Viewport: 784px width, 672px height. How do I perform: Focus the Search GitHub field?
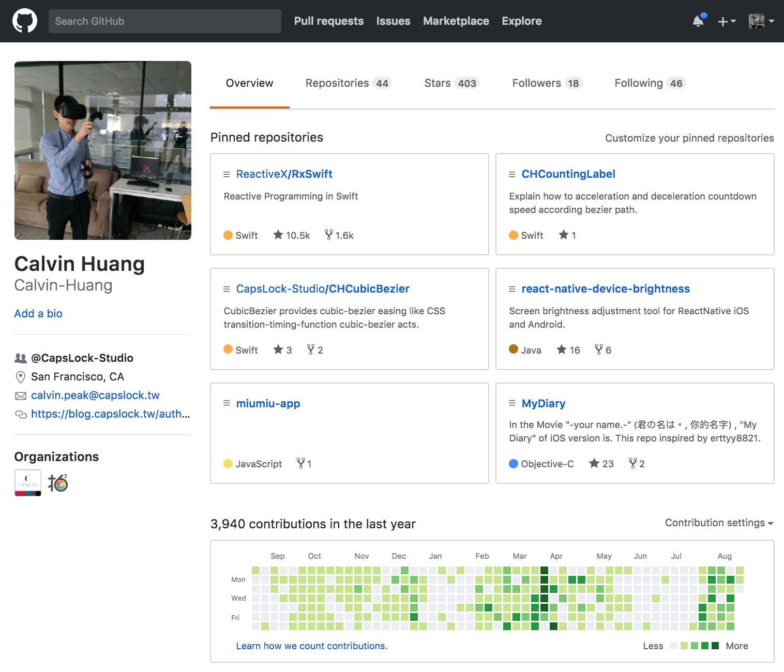[165, 21]
